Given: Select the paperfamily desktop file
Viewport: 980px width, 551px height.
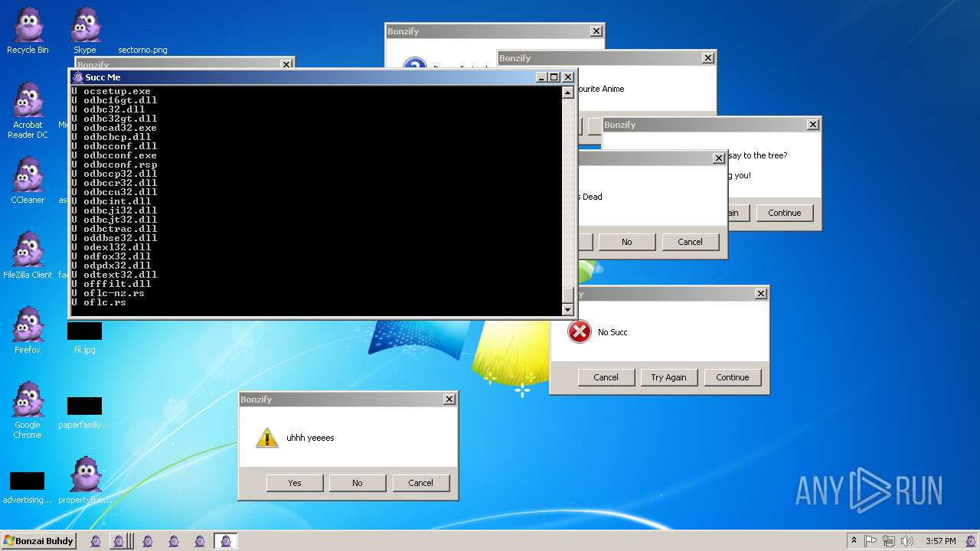Looking at the screenshot, I should pos(84,412).
